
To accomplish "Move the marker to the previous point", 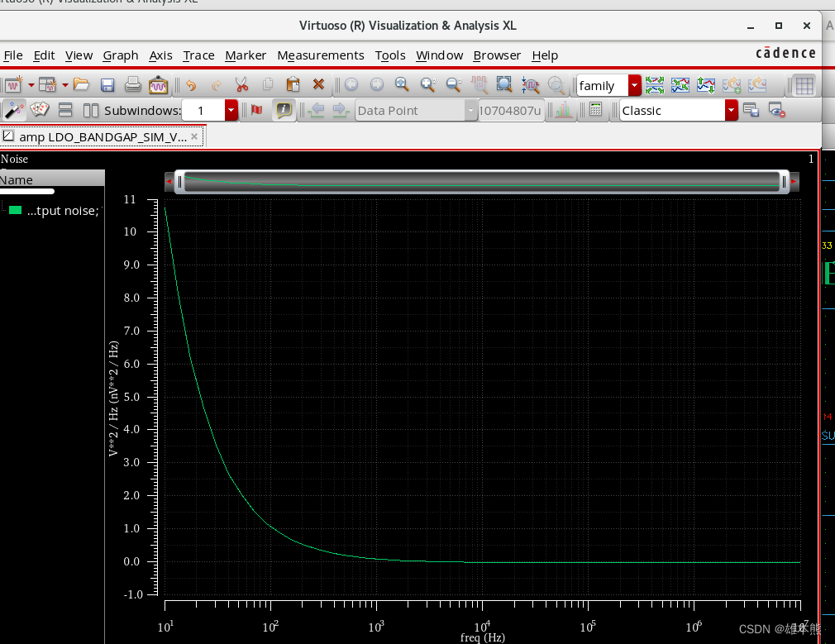I will pos(317,110).
